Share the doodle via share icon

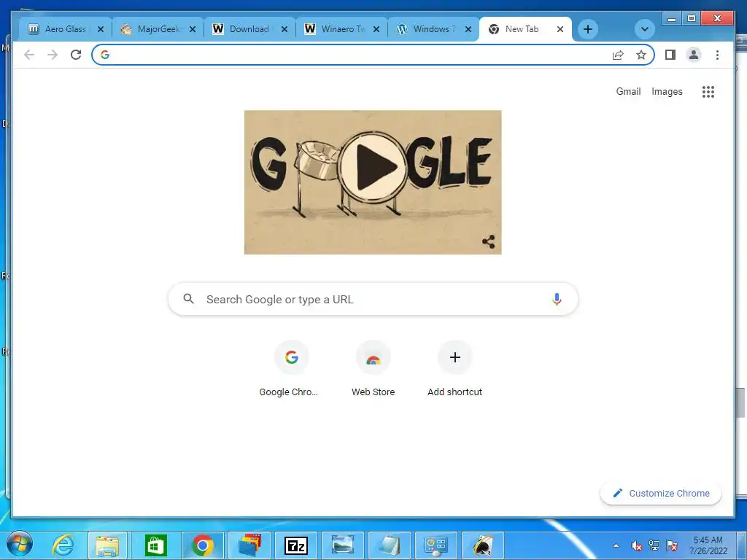tap(488, 241)
